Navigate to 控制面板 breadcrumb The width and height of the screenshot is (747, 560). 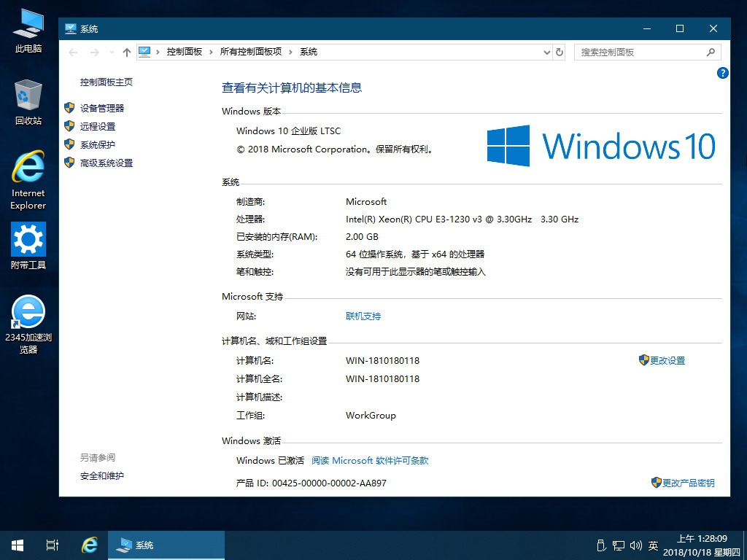click(185, 52)
